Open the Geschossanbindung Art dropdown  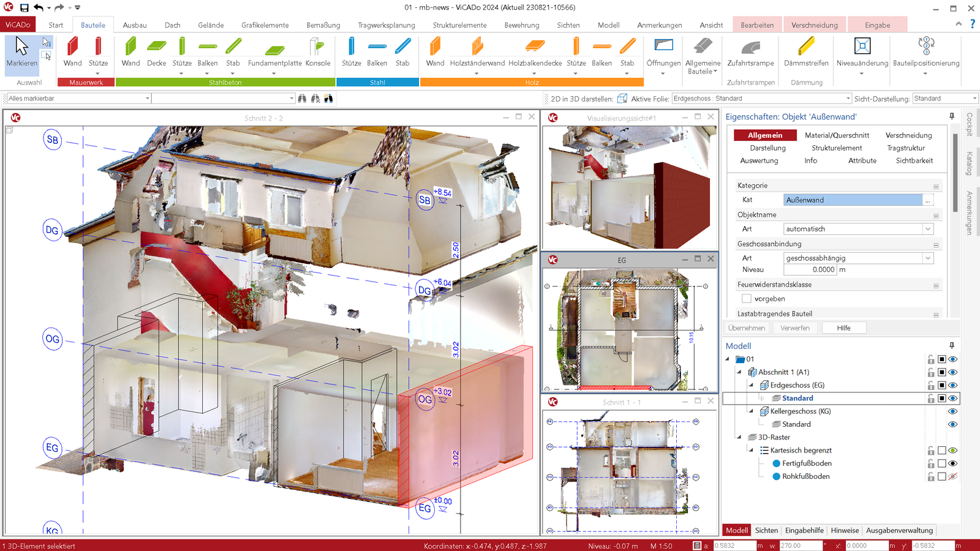(x=928, y=258)
